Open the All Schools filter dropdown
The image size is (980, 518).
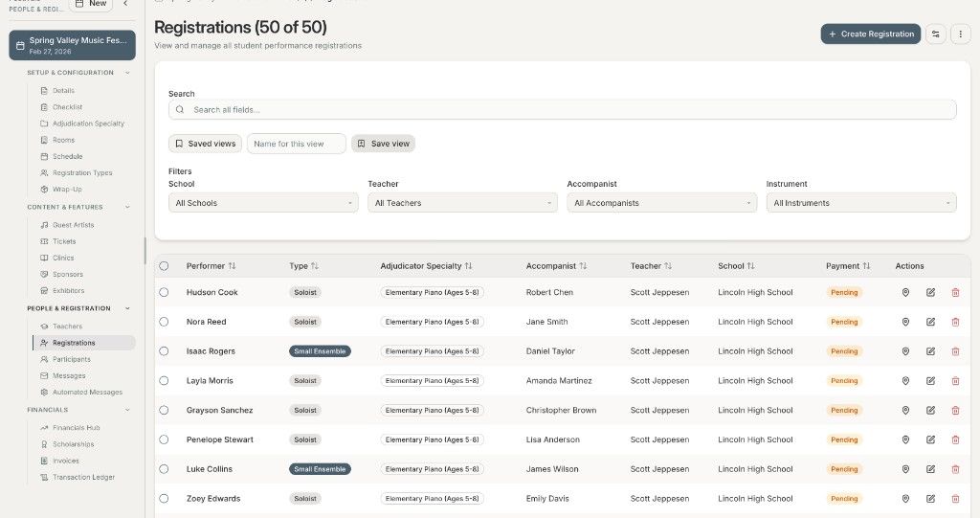click(263, 203)
